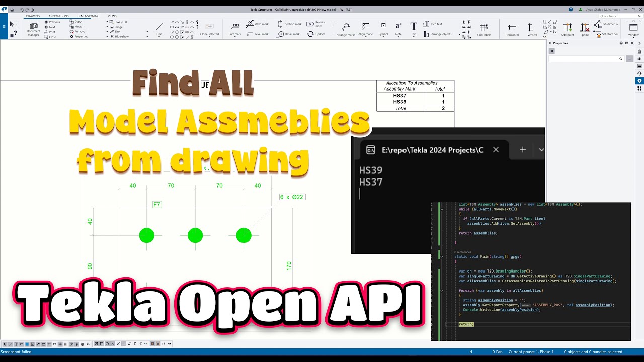The height and width of the screenshot is (362, 644).
Task: Close the console tab with X
Action: (496, 149)
